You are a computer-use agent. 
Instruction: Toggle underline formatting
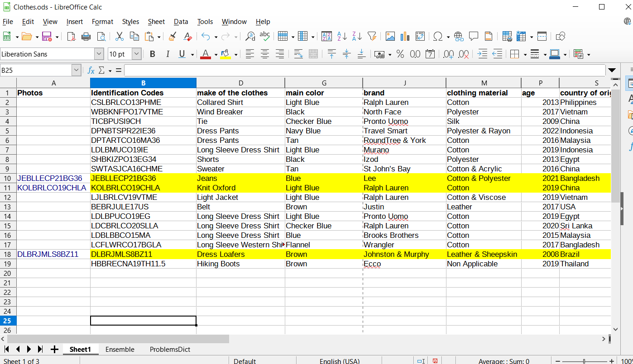pyautogui.click(x=182, y=54)
